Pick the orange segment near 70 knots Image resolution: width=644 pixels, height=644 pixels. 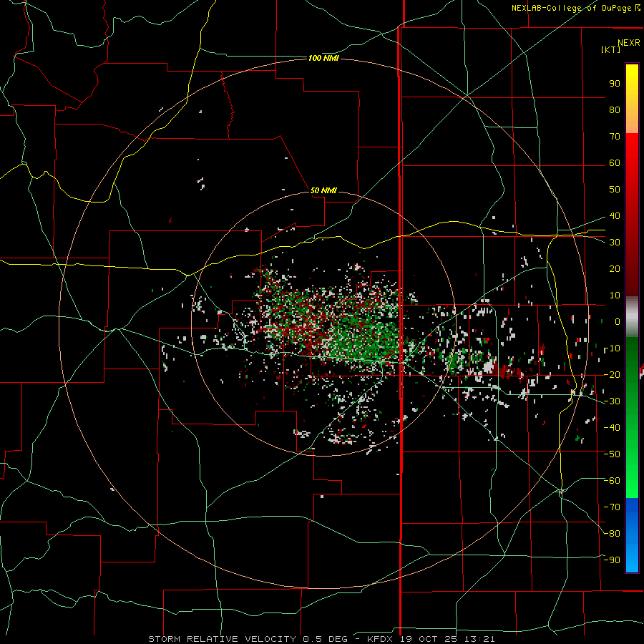[x=632, y=123]
